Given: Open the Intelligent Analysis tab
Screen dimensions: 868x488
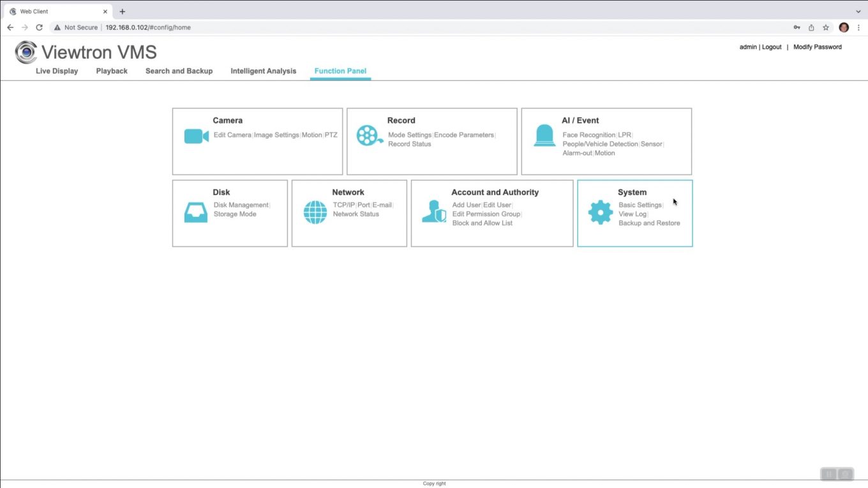Looking at the screenshot, I should point(263,71).
